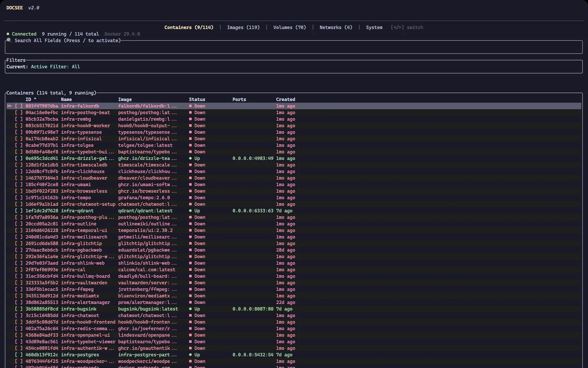Check the box for infra-posthog-beat
Viewport: 588px width, 368px height.
pos(19,113)
